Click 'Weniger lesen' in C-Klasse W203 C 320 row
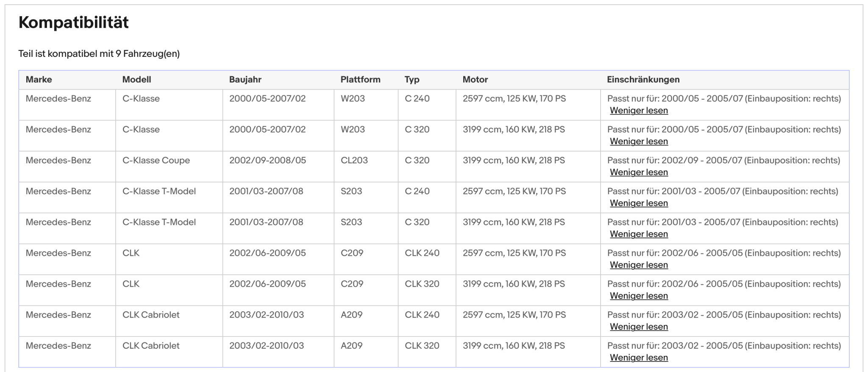The width and height of the screenshot is (868, 372). [639, 142]
